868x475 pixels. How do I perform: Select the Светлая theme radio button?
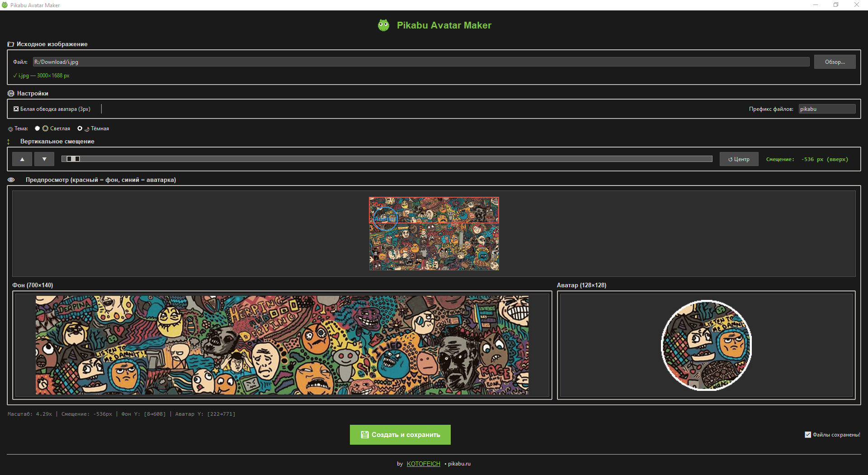coord(38,128)
